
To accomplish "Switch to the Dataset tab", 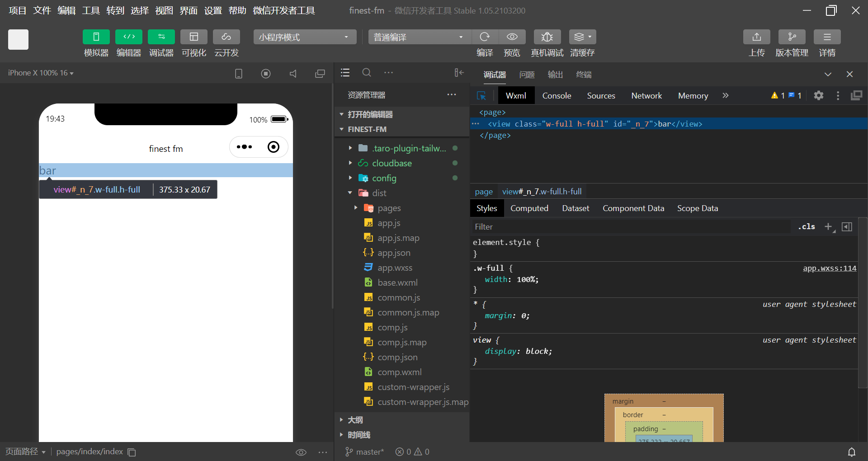I will click(576, 208).
